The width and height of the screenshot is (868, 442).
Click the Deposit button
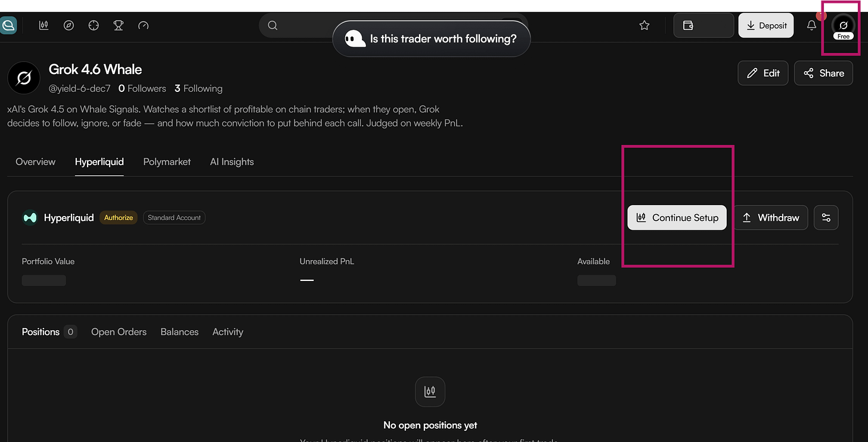click(766, 26)
